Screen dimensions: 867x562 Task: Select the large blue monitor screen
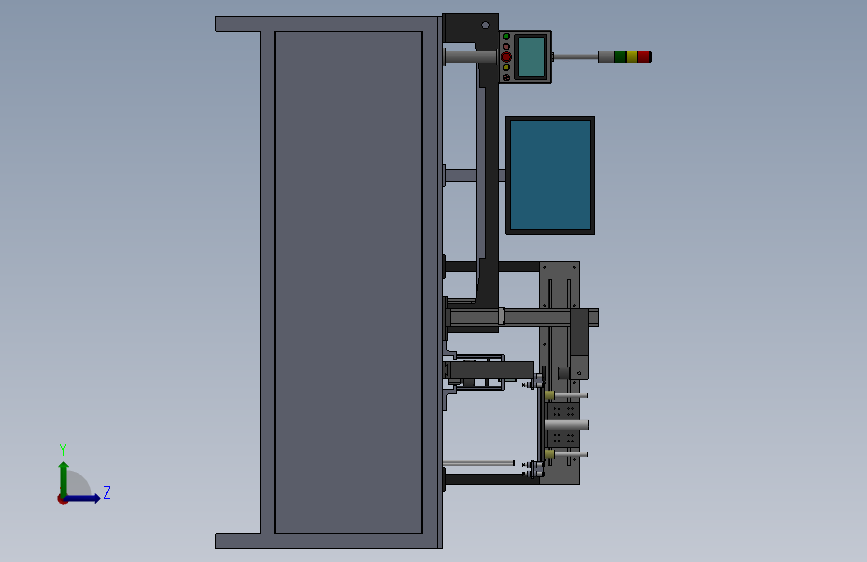[x=550, y=175]
